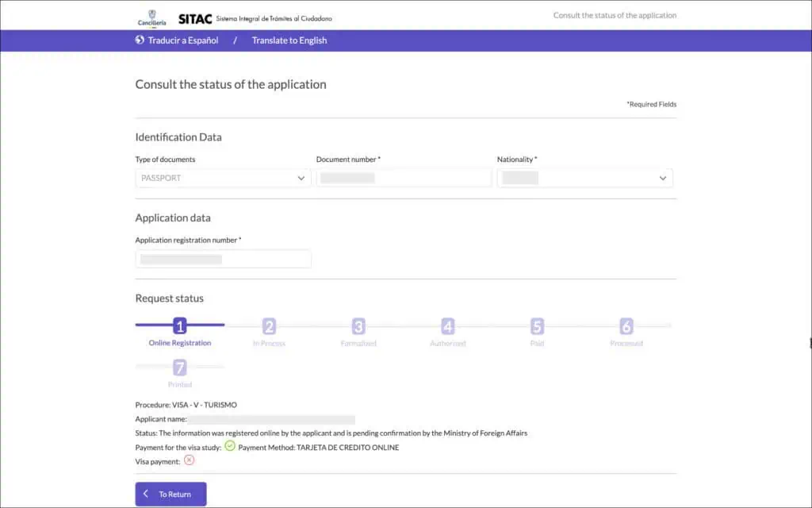Click step 4 Authorized icon
Screen dimensions: 812x508
(448, 326)
